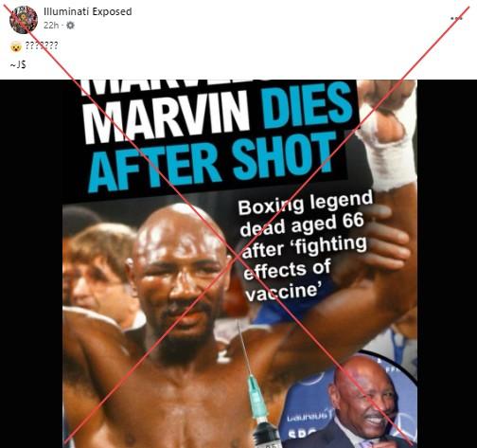Image resolution: width=477 pixels, height=448 pixels.
Task: Click the Boxing legend dead aged 66 text
Action: point(303,218)
